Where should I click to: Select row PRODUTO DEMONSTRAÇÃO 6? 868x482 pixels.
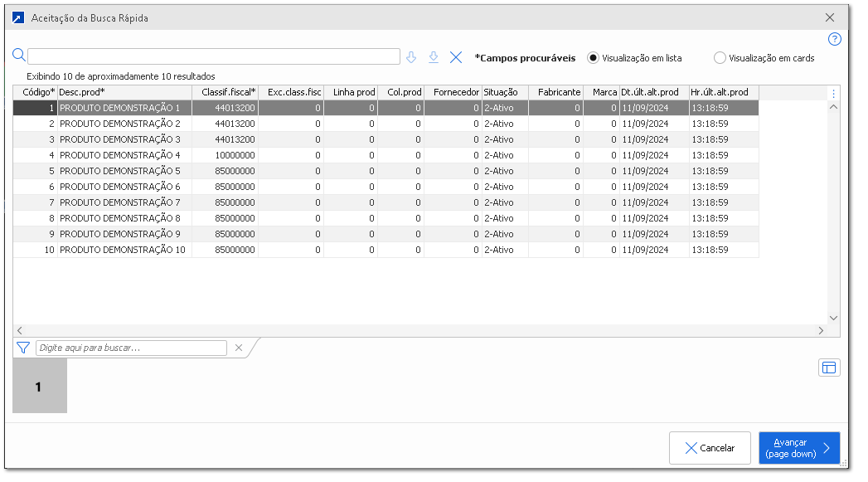pos(386,187)
